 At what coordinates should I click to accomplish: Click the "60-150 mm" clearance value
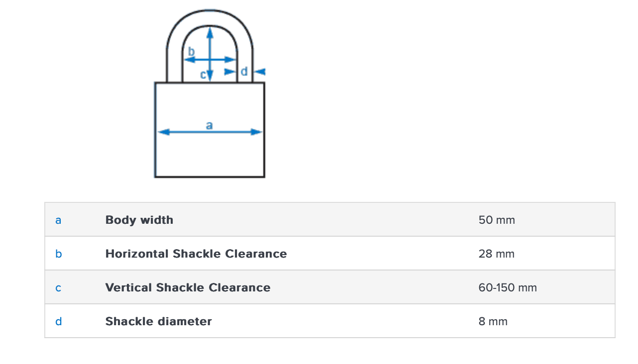tap(508, 287)
